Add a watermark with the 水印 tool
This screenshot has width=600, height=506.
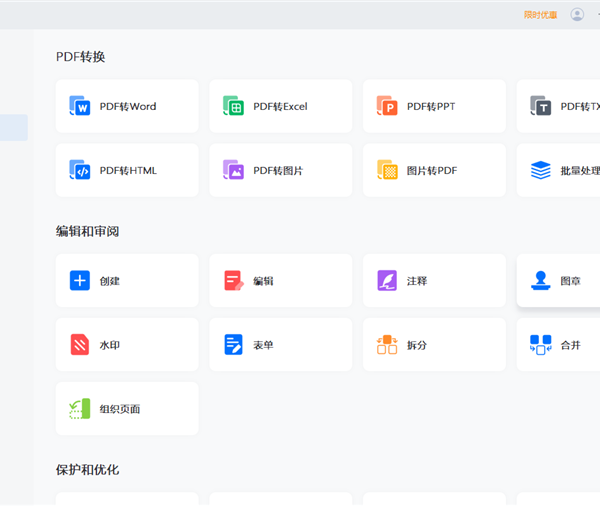point(127,345)
